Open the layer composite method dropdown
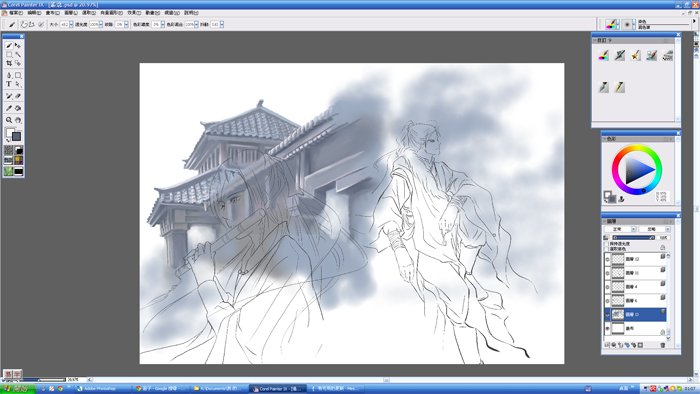The height and width of the screenshot is (394, 700). pyautogui.click(x=621, y=229)
